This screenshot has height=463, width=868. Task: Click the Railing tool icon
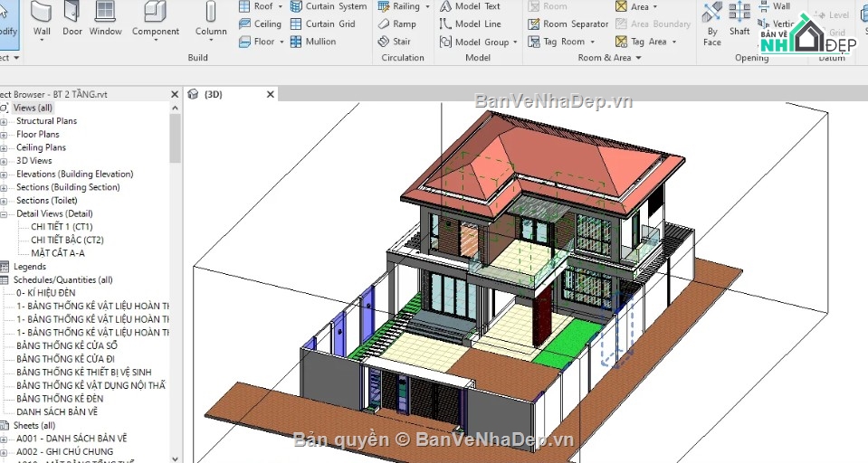click(x=384, y=6)
